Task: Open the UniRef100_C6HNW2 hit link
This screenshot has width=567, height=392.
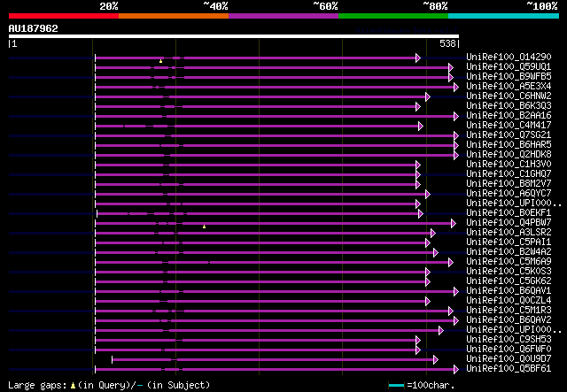Action: pyautogui.click(x=509, y=96)
